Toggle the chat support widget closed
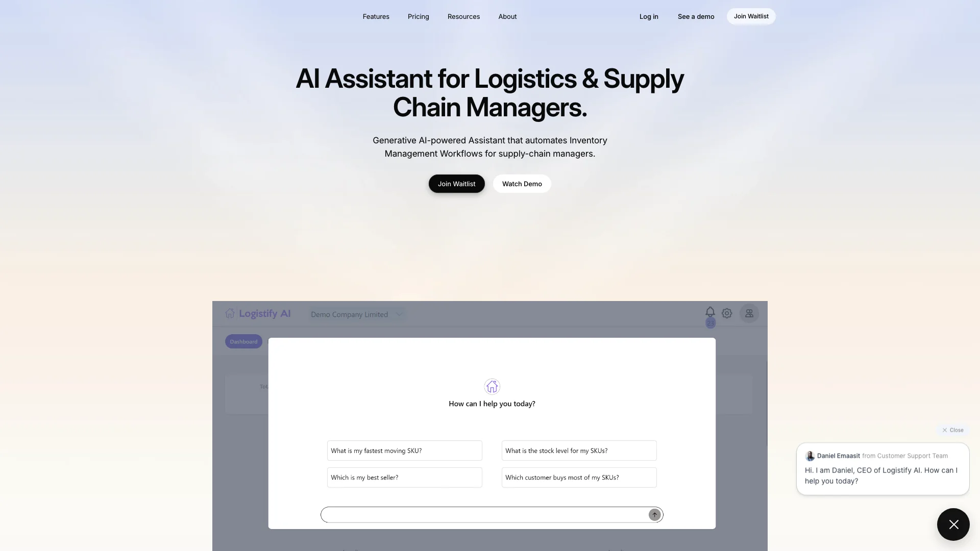The height and width of the screenshot is (551, 980). tap(953, 524)
